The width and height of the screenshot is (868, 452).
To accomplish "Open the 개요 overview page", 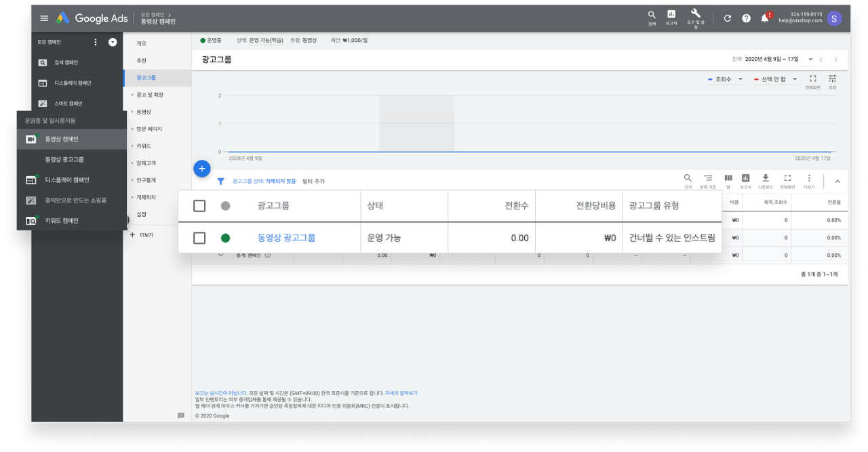I will point(141,43).
